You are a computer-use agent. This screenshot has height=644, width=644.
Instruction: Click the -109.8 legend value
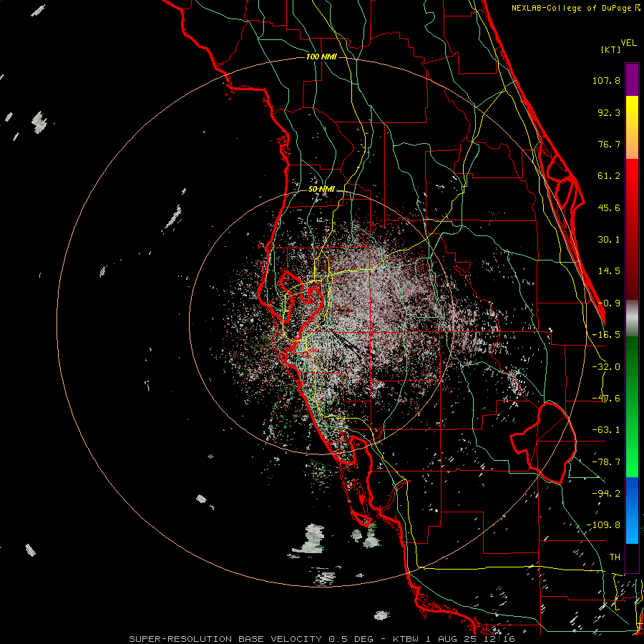(603, 525)
